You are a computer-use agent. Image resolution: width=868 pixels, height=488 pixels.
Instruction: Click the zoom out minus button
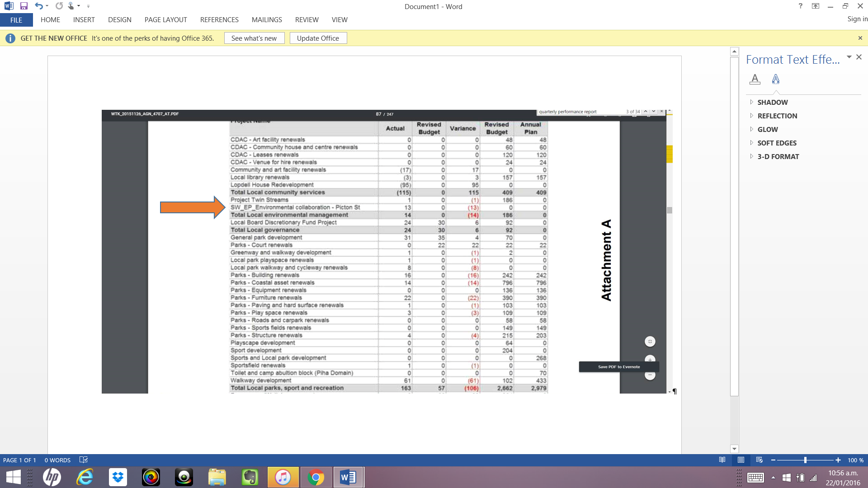pos(773,460)
